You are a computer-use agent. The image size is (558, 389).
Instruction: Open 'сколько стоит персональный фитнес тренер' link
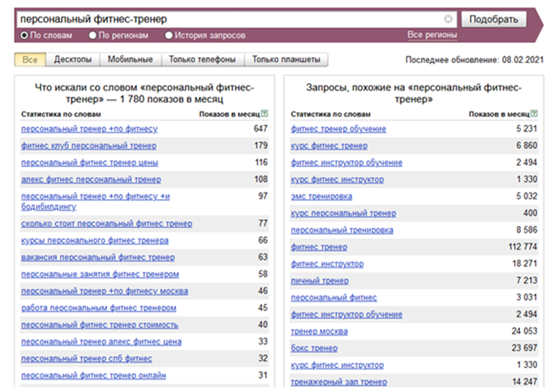[x=107, y=224]
